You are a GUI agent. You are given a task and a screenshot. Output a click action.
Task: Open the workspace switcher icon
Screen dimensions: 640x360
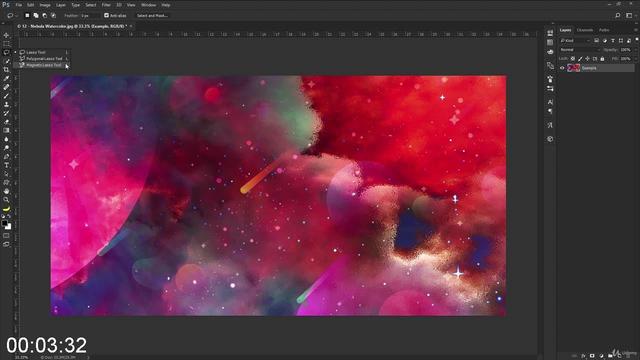tap(629, 16)
